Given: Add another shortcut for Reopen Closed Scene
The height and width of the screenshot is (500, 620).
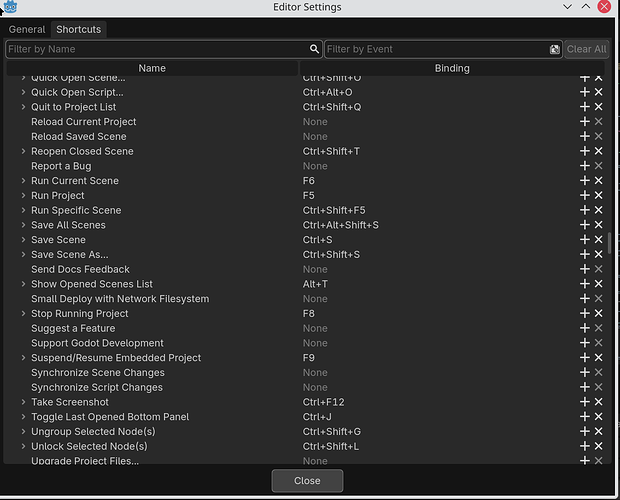Looking at the screenshot, I should pos(584,151).
